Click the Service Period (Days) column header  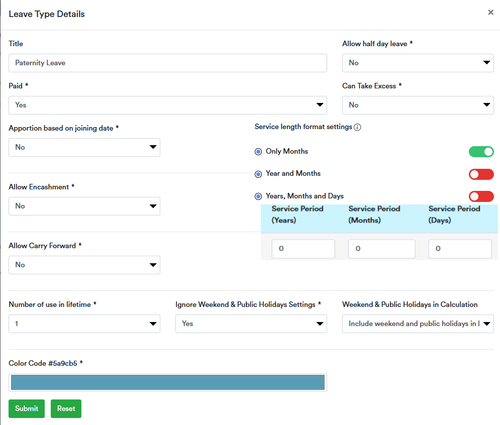point(454,214)
